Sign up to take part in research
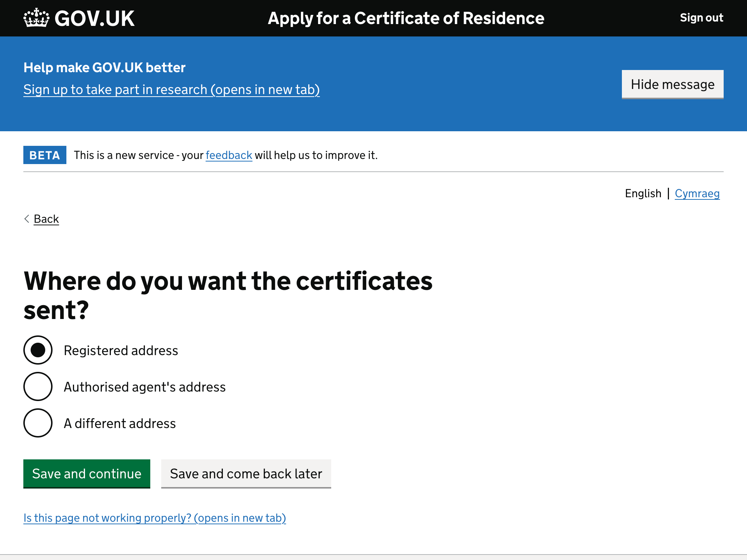The image size is (747, 560). (171, 89)
